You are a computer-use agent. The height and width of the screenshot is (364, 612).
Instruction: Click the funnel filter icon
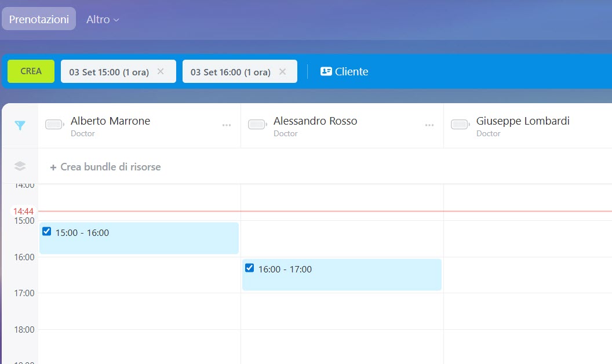point(20,125)
